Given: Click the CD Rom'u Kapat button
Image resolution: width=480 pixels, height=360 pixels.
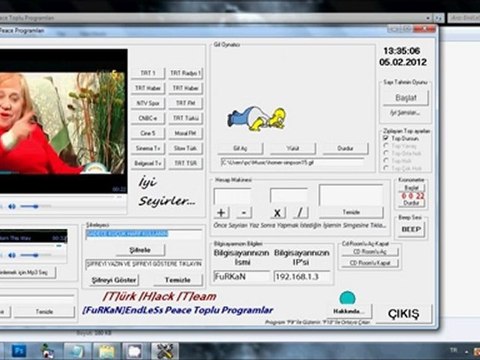Looking at the screenshot, I should coord(370,263).
